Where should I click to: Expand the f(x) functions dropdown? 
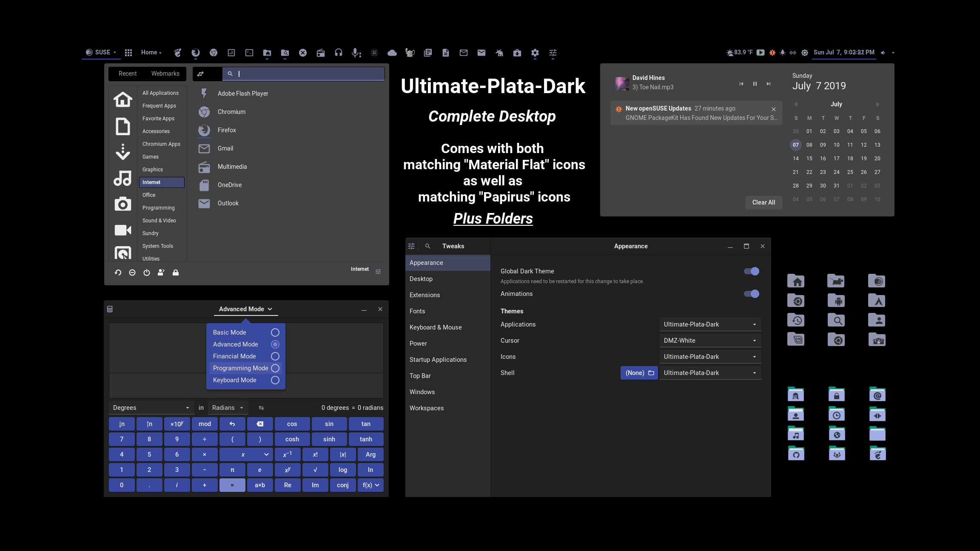[370, 485]
